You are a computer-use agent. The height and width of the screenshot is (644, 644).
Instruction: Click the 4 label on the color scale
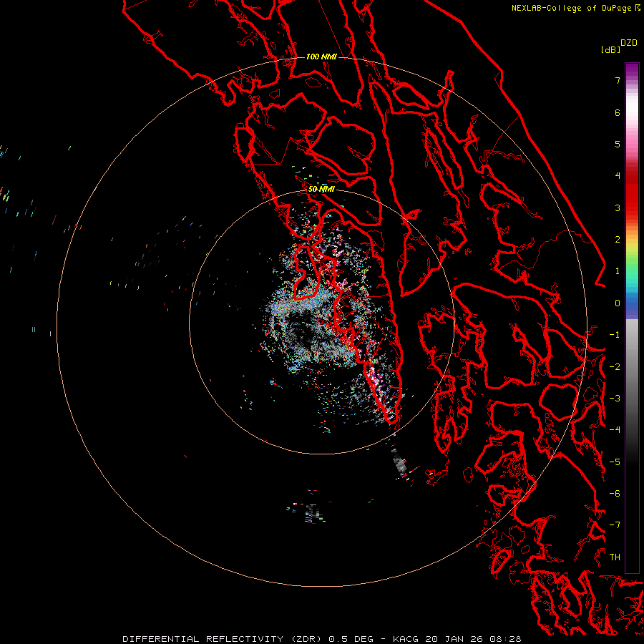pyautogui.click(x=618, y=176)
